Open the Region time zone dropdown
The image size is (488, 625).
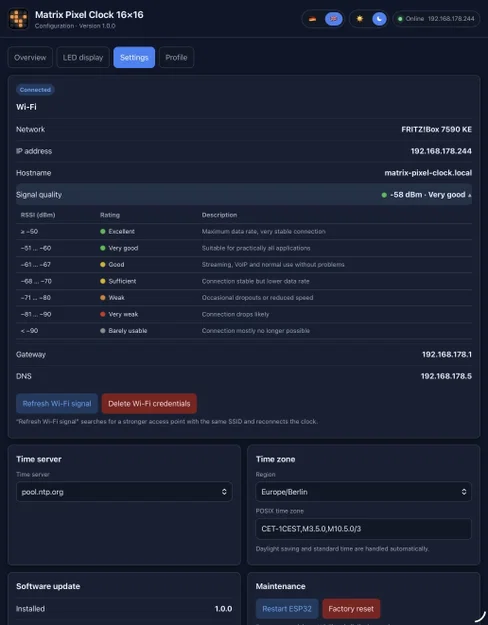[363, 492]
